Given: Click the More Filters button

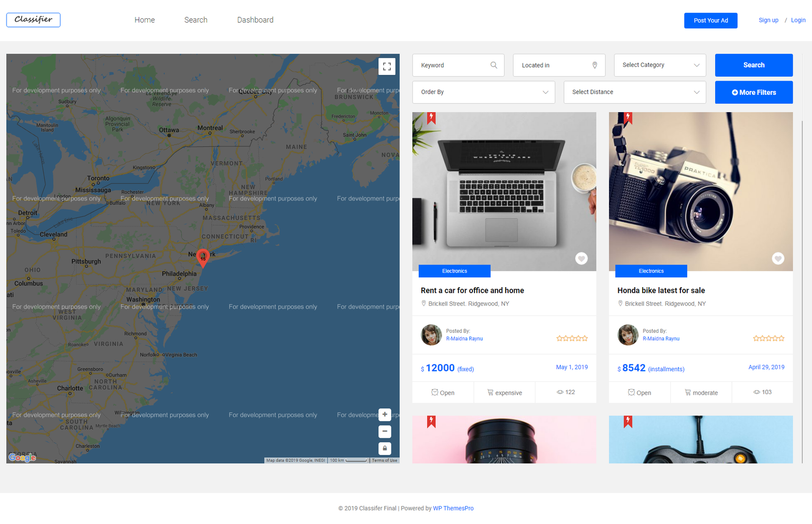Looking at the screenshot, I should pyautogui.click(x=754, y=92).
